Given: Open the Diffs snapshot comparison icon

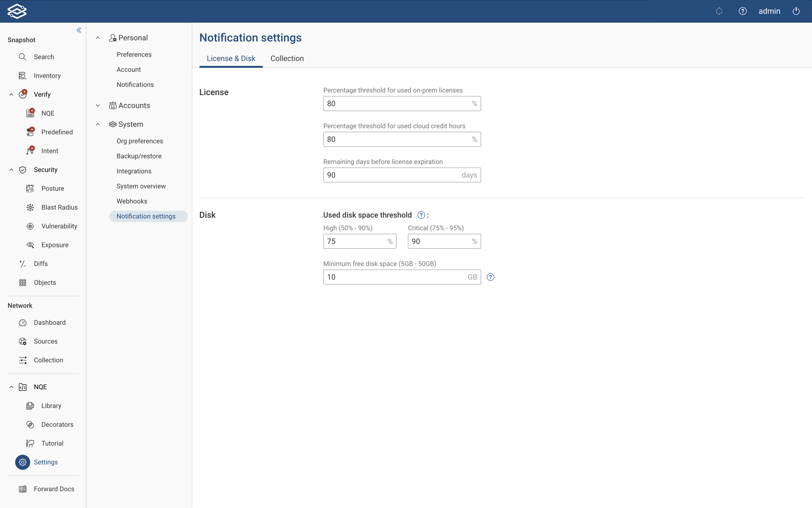Looking at the screenshot, I should coord(23,263).
